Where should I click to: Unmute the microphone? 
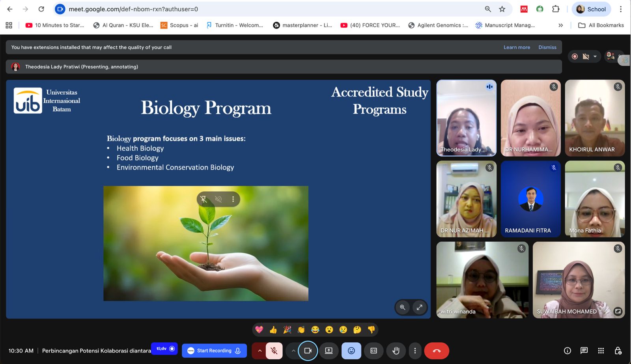pyautogui.click(x=274, y=351)
